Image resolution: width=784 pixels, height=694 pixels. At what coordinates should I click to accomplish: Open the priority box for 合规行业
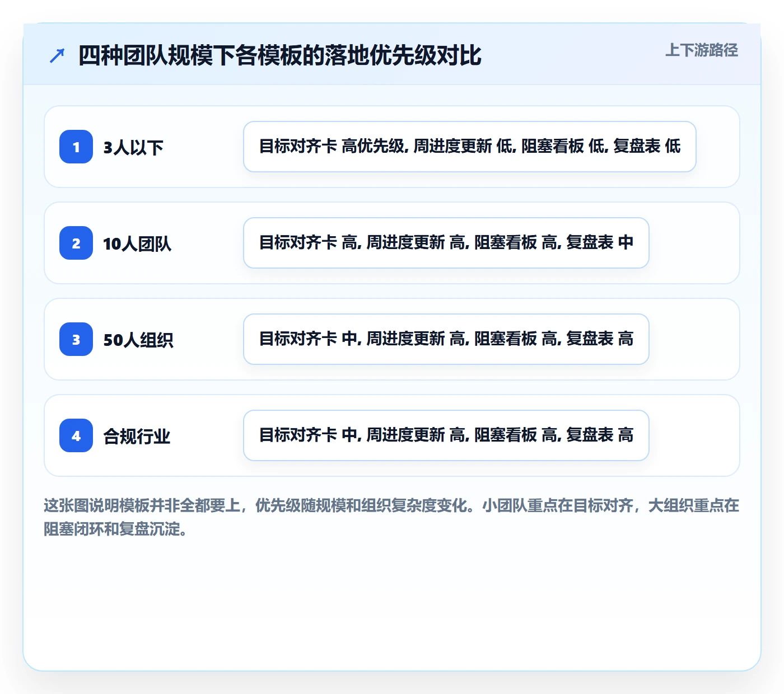[446, 435]
